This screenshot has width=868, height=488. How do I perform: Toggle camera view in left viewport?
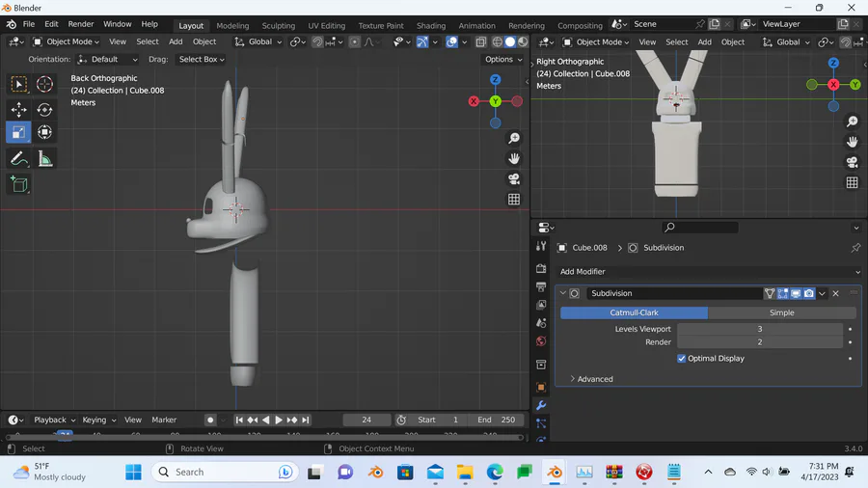point(514,179)
